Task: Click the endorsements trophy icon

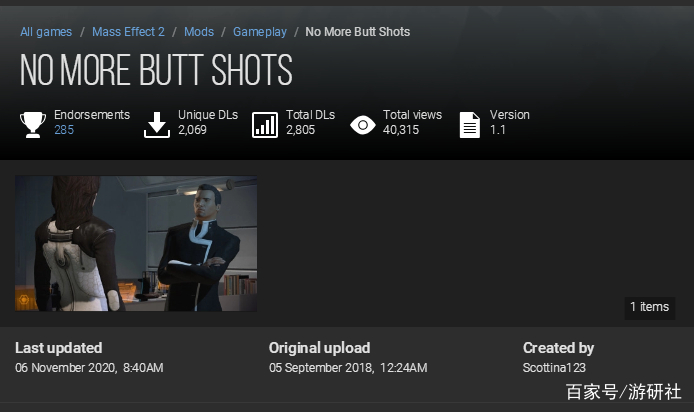Action: point(33,124)
